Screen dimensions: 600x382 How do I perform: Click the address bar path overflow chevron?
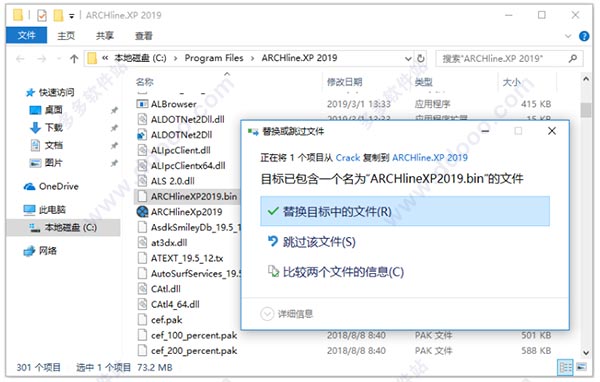click(105, 58)
